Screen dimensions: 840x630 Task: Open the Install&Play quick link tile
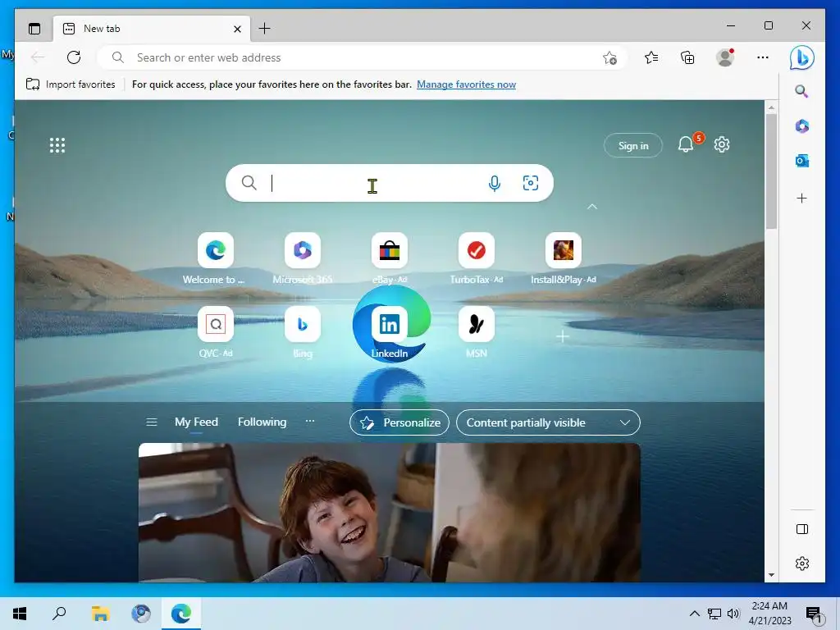pos(563,250)
